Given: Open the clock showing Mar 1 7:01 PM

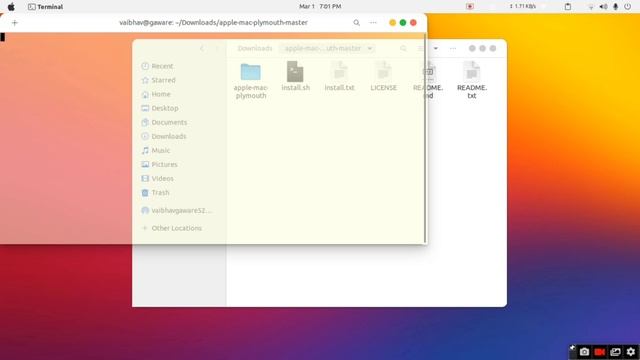Looking at the screenshot, I should [320, 7].
